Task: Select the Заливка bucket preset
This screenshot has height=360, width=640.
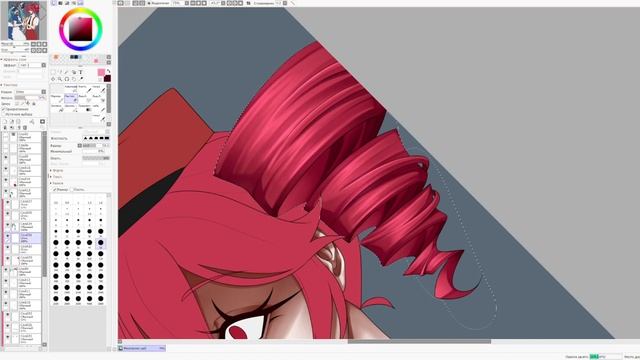Action: (57, 108)
